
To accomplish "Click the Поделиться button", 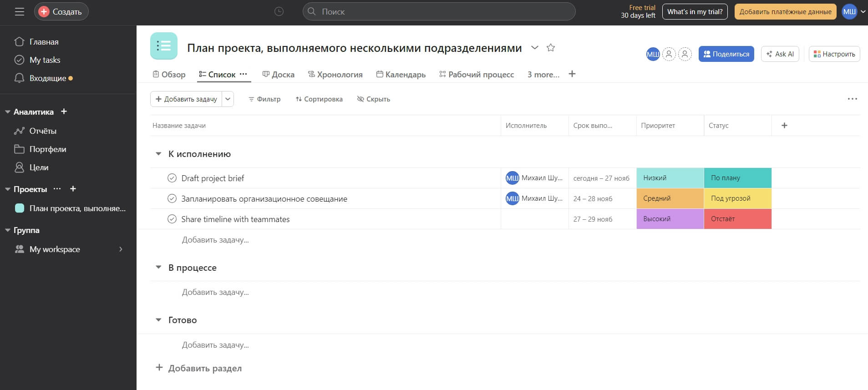I will coord(726,54).
